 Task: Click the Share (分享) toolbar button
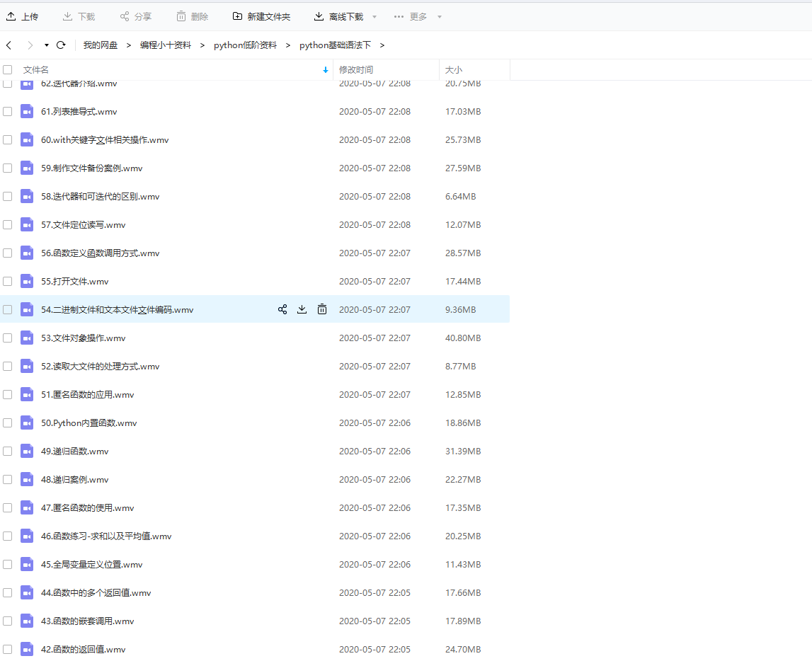[x=136, y=16]
